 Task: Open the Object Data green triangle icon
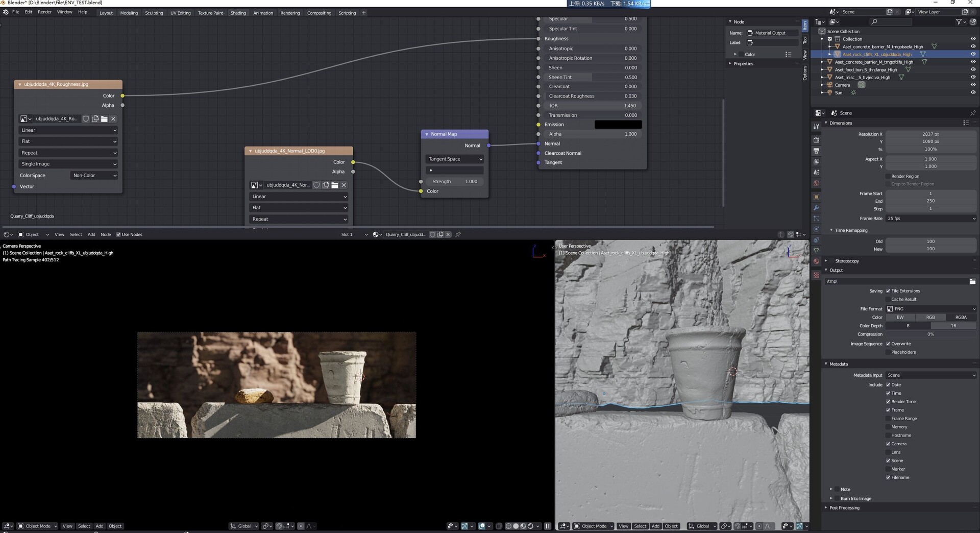tap(816, 251)
